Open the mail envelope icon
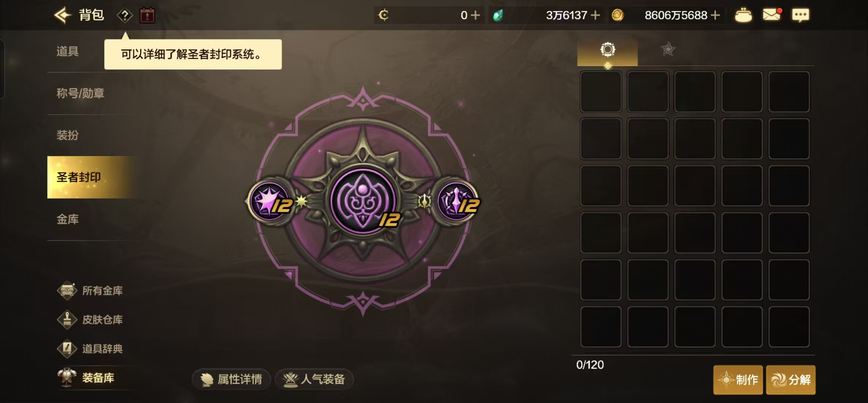Image resolution: width=868 pixels, height=403 pixels. 772,15
